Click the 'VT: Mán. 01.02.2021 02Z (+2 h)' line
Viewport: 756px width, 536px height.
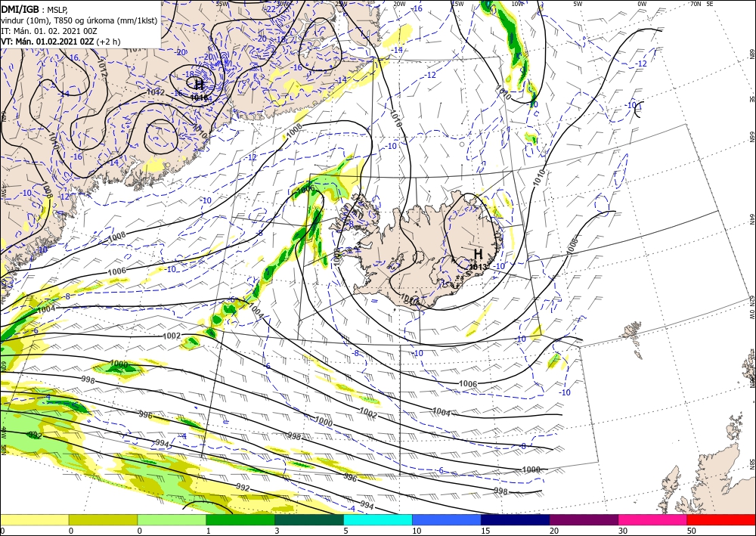point(60,42)
